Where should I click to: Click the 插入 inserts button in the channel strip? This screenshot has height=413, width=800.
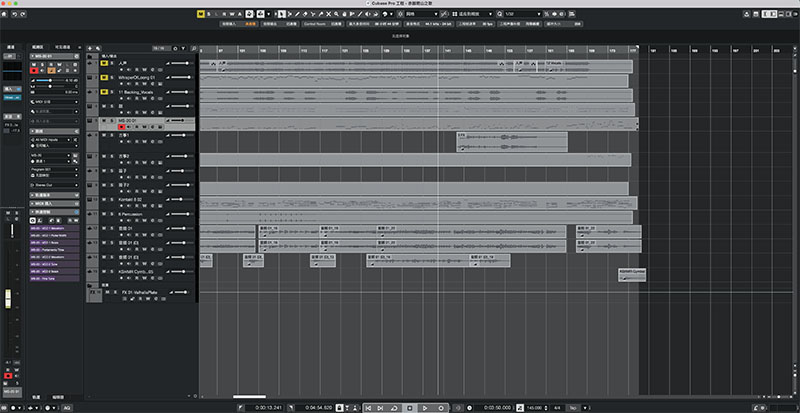(12, 89)
